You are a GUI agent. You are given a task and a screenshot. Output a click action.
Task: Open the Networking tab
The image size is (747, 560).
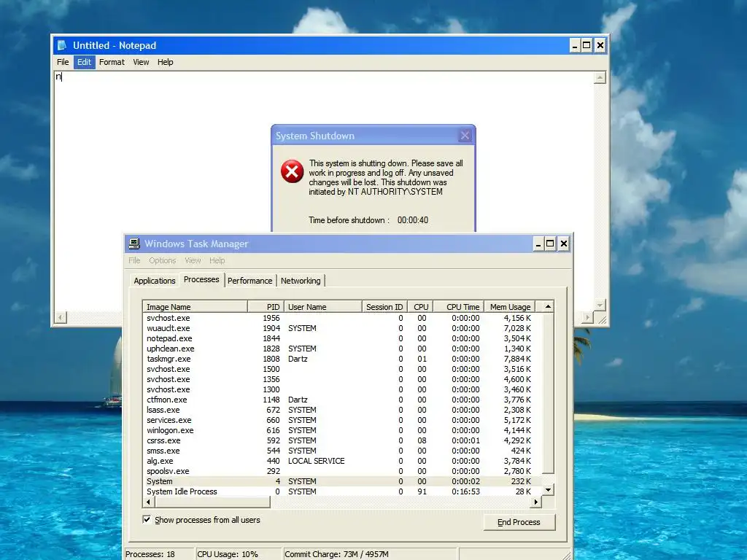301,281
